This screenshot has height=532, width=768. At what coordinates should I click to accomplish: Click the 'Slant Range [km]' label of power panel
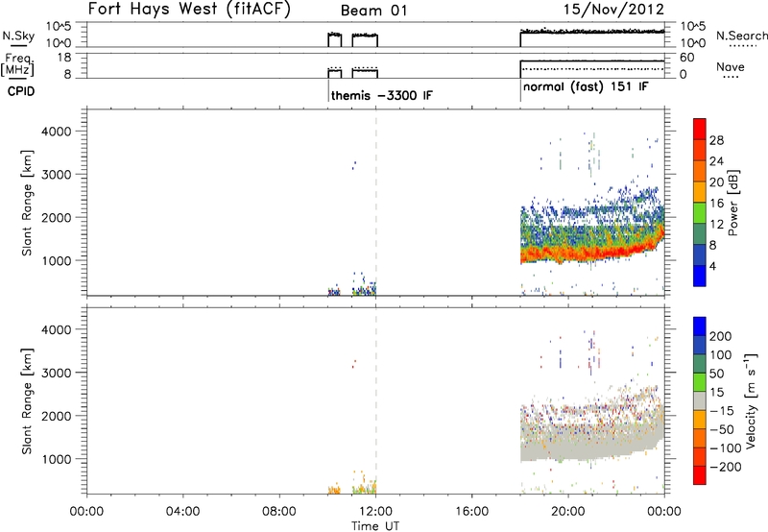(x=27, y=203)
